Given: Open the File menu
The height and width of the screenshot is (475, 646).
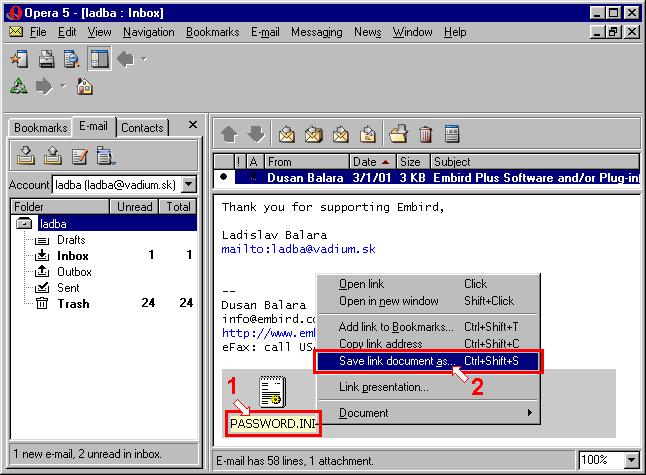Looking at the screenshot, I should (38, 32).
